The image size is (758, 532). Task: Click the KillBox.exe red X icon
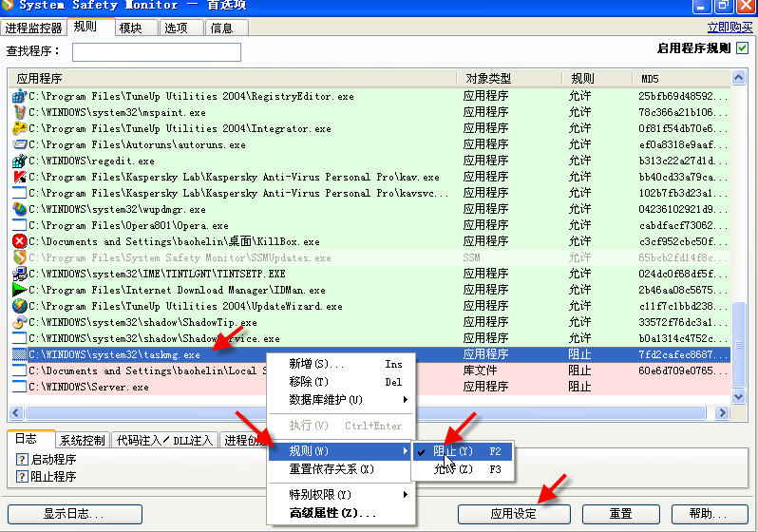(19, 241)
